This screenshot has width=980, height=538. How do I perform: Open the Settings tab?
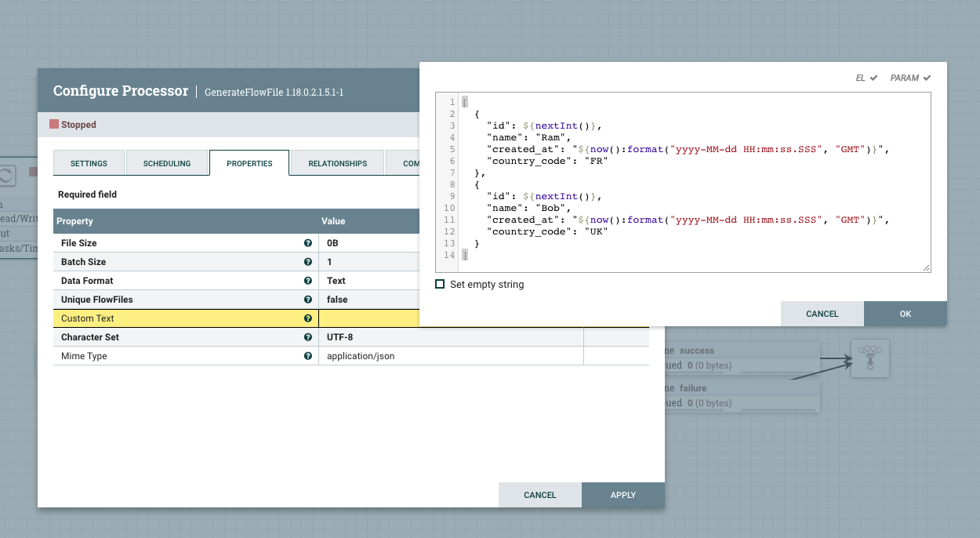(x=89, y=163)
